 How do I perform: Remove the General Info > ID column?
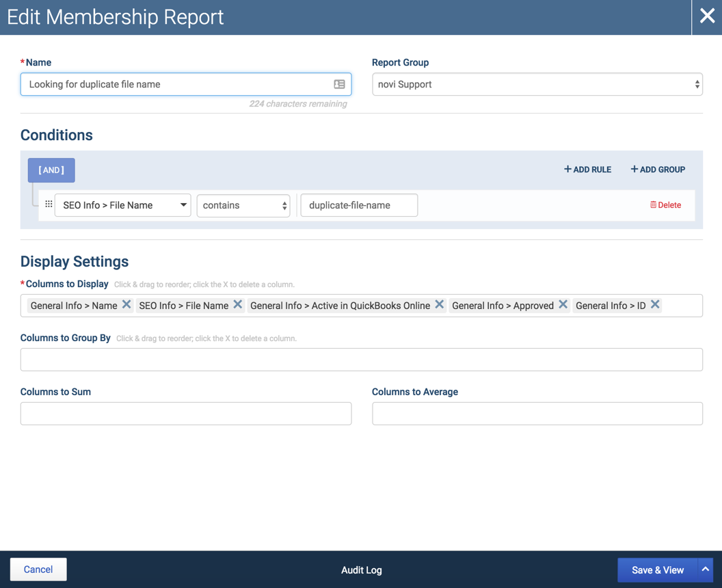pyautogui.click(x=655, y=305)
